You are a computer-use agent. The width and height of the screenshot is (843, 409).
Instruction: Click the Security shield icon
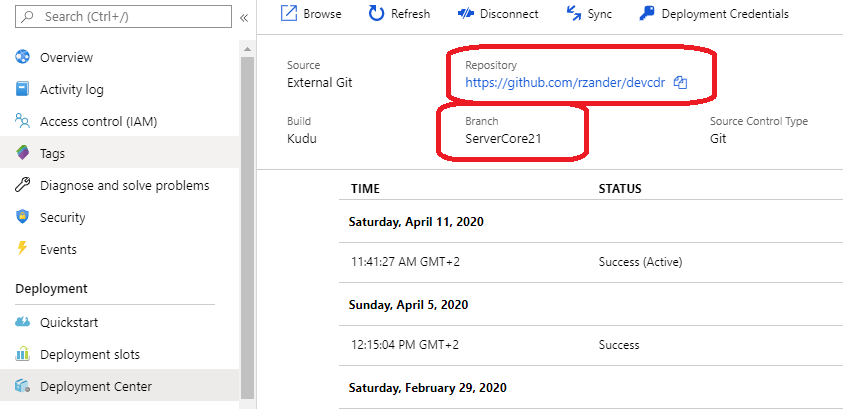[x=22, y=217]
